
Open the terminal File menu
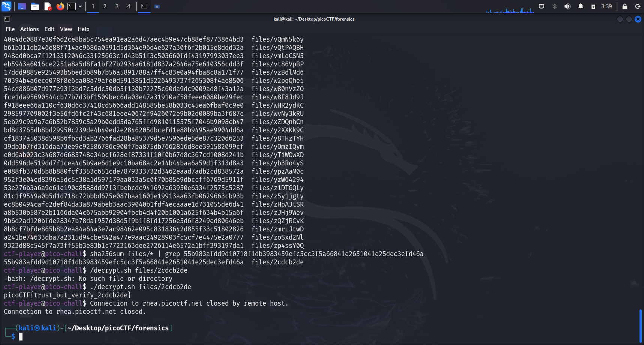coord(10,29)
